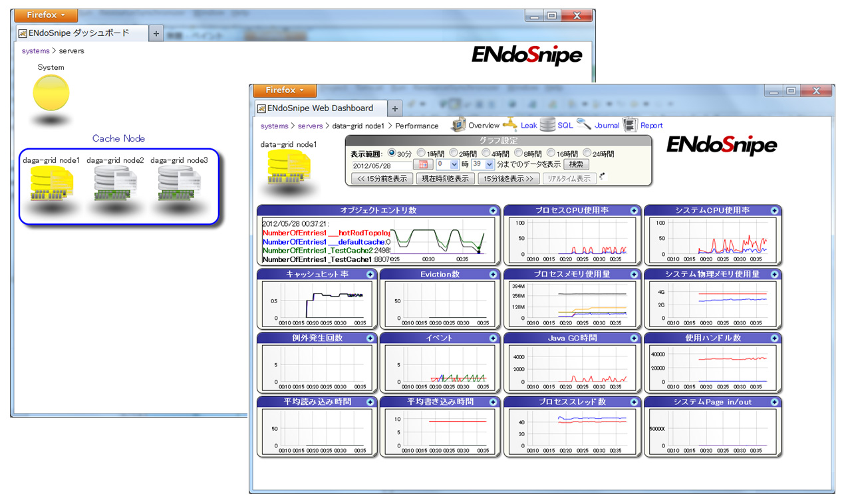Click plus icon on Eviction数 panel
Screen dimensions: 848x504
click(x=493, y=274)
